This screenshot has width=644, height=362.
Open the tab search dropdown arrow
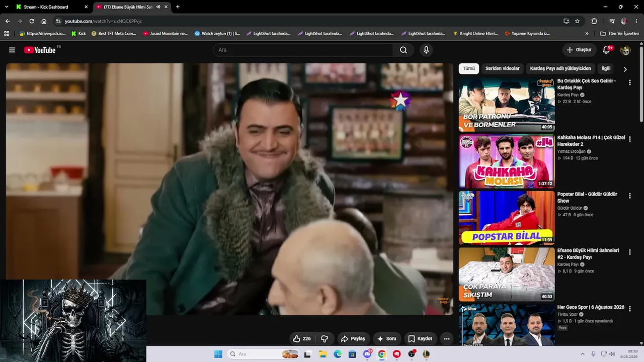7,7
